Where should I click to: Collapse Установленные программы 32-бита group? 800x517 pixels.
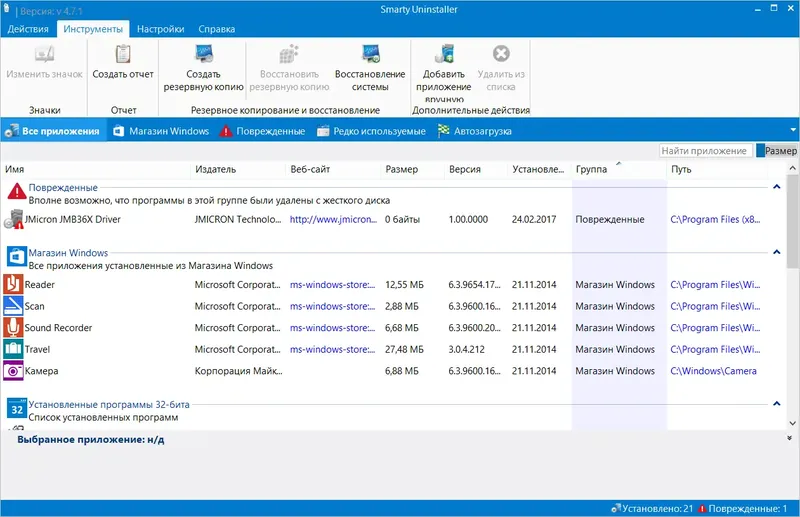(x=777, y=404)
